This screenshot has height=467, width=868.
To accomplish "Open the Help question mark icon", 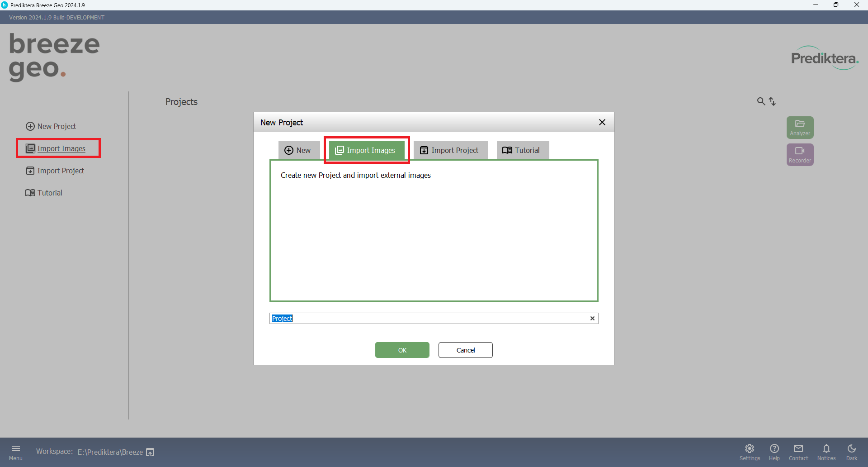I will (774, 452).
